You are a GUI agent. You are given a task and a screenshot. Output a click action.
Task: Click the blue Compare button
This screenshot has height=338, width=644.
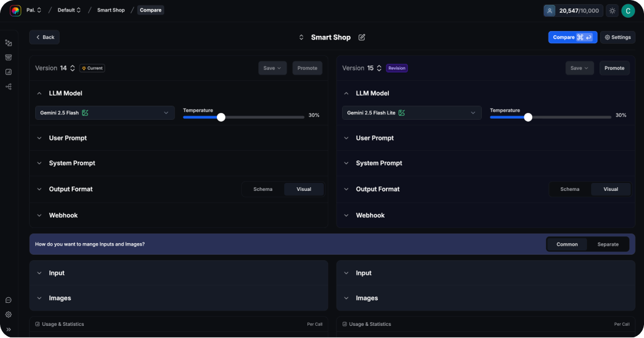pos(572,37)
